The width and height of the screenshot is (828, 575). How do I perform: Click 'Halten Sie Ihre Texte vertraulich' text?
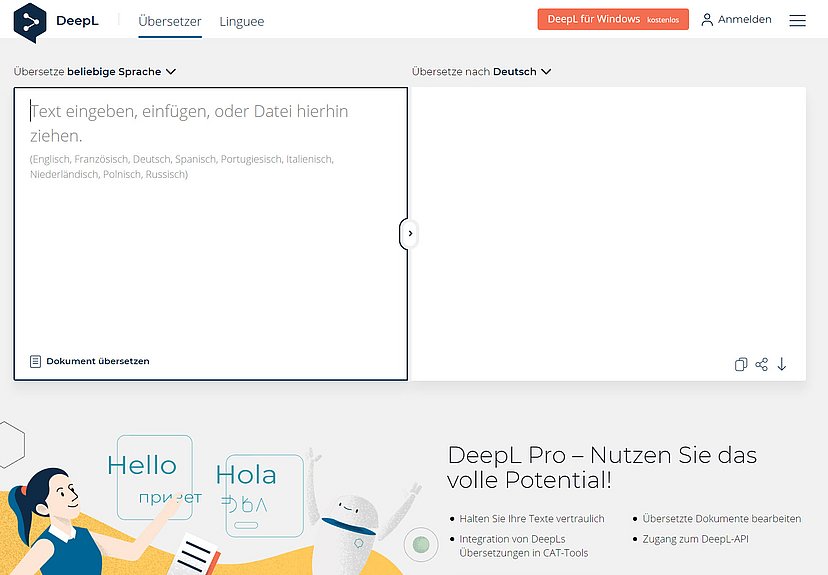[532, 519]
